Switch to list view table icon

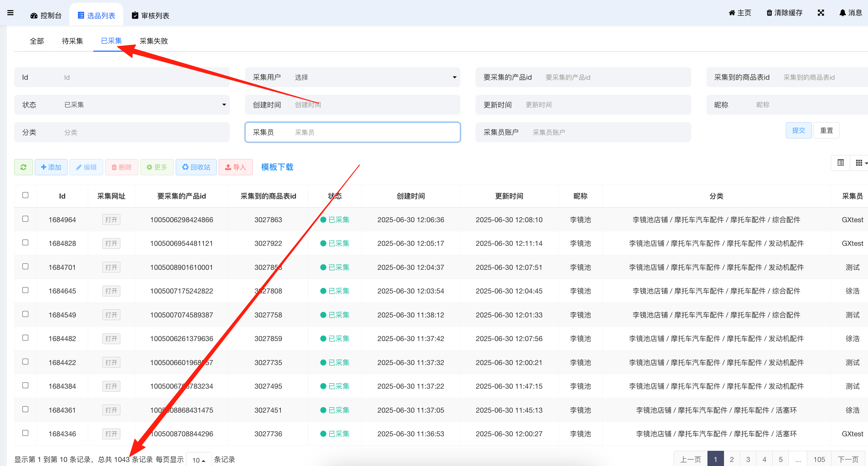click(x=841, y=163)
